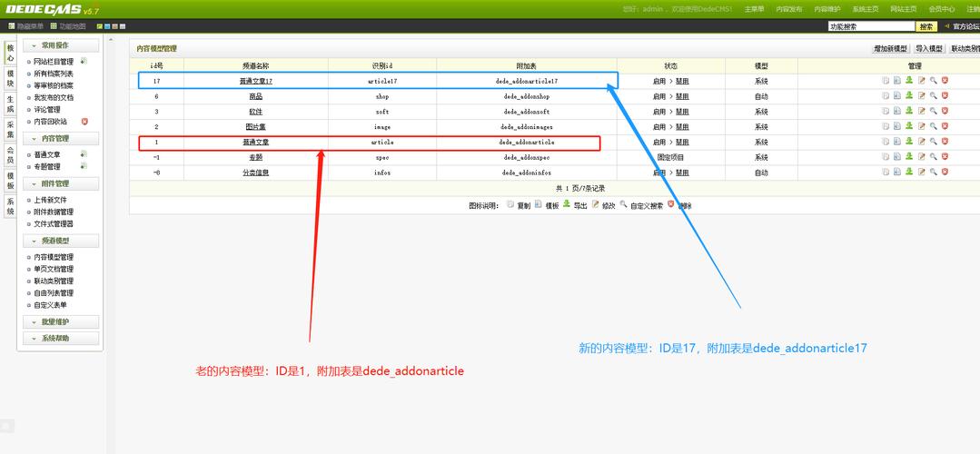This screenshot has height=454, width=980.
Task: Open 内容模型管理 in sidebar
Action: coord(54,257)
